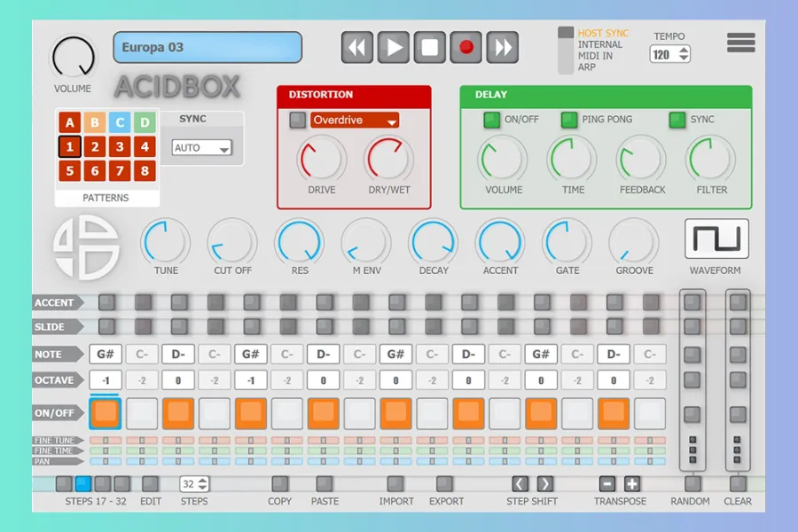
Task: Click the Rewind transport button
Action: coord(357,47)
